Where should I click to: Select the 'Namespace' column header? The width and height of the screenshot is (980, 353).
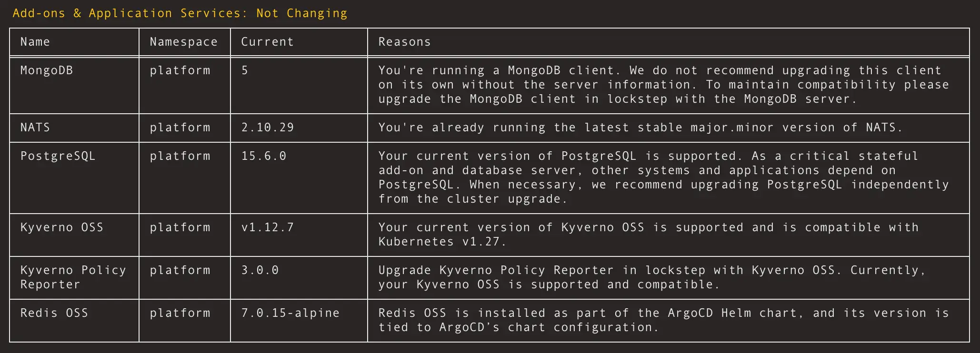coord(184,42)
